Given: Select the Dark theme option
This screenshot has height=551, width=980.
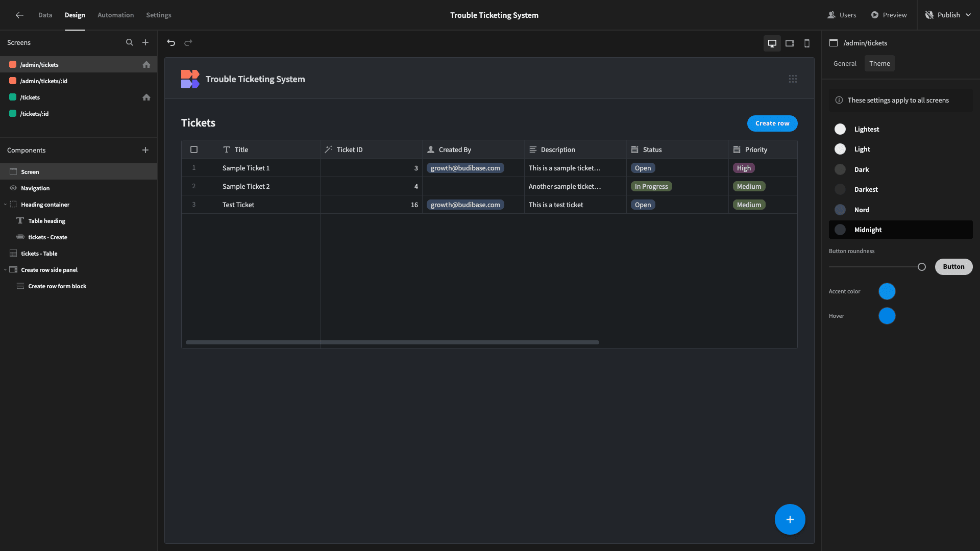Looking at the screenshot, I should 900,169.
